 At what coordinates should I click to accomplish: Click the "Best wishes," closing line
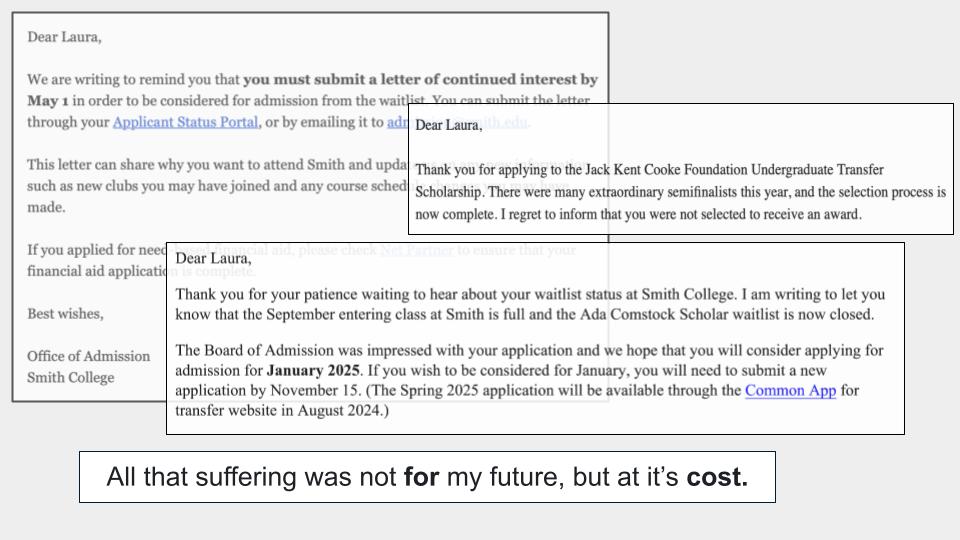[x=65, y=313]
